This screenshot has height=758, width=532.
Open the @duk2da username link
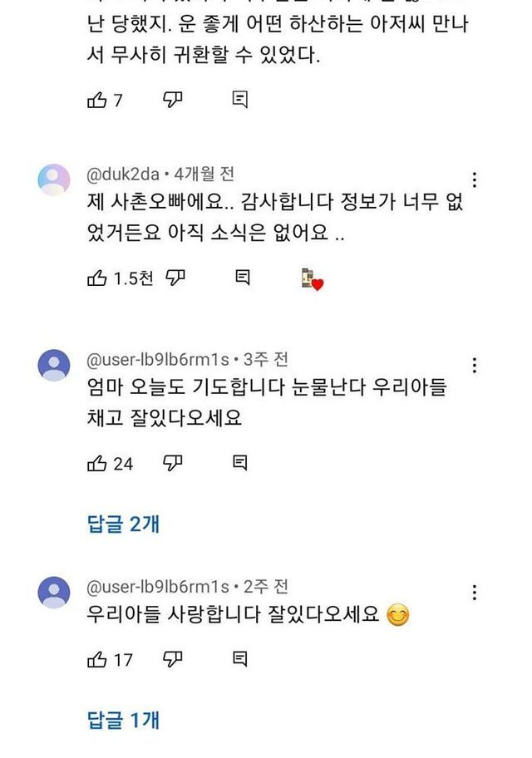pos(124,174)
